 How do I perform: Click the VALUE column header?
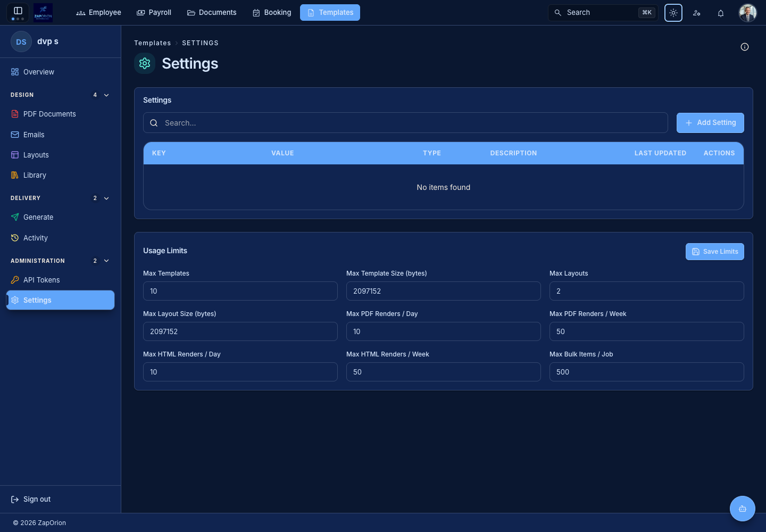coord(282,153)
